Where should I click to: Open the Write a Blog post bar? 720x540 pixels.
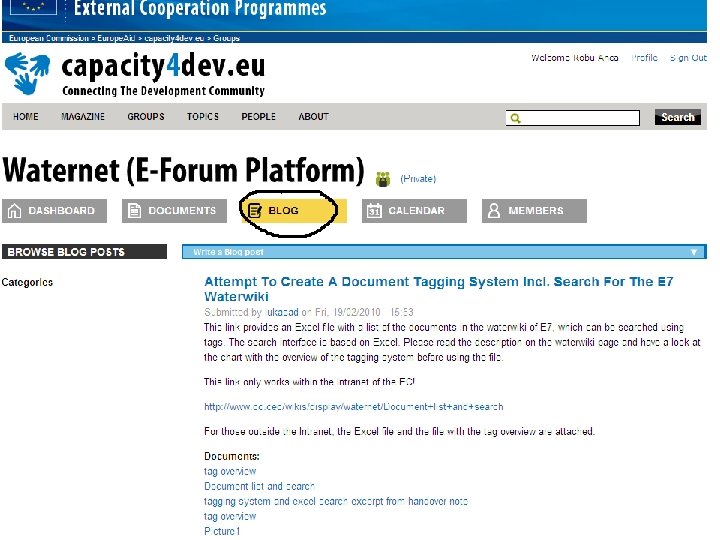(444, 252)
